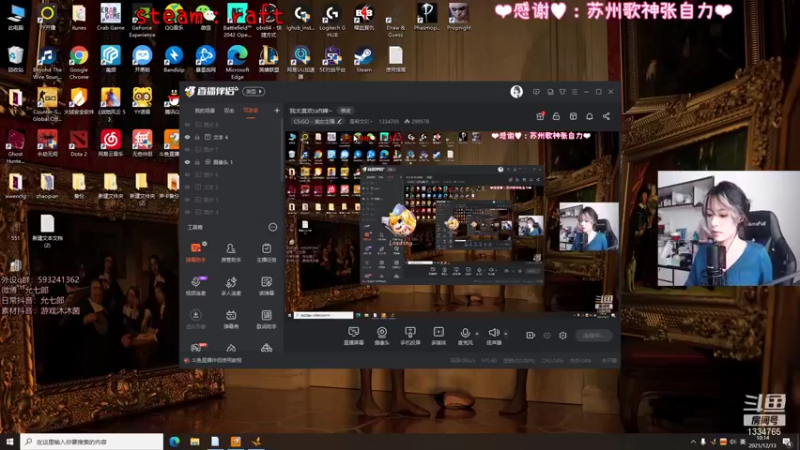Viewport: 800px width, 450px height.
Task: Click the start live button
Action: click(x=593, y=335)
